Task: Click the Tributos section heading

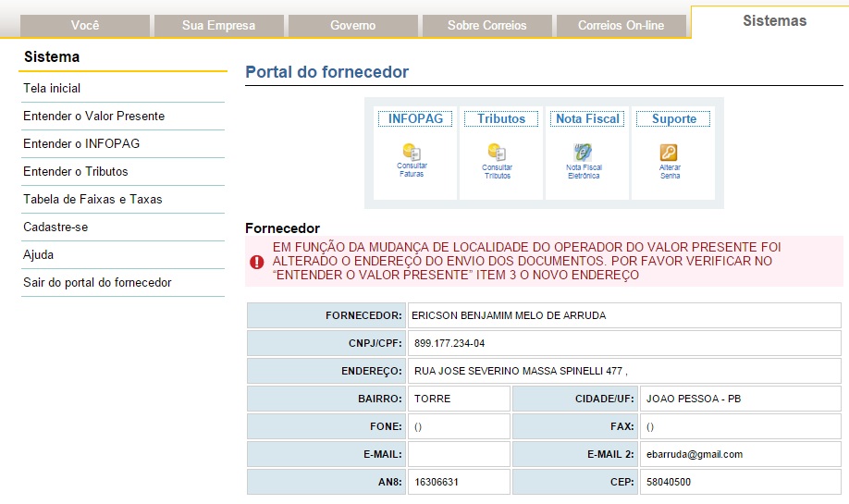Action: [x=501, y=118]
